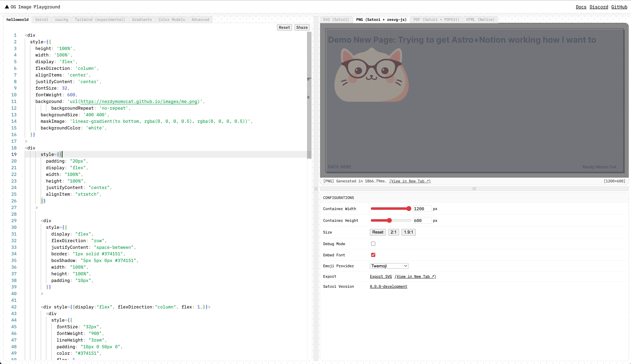Set size ratio to 2:1

point(393,232)
